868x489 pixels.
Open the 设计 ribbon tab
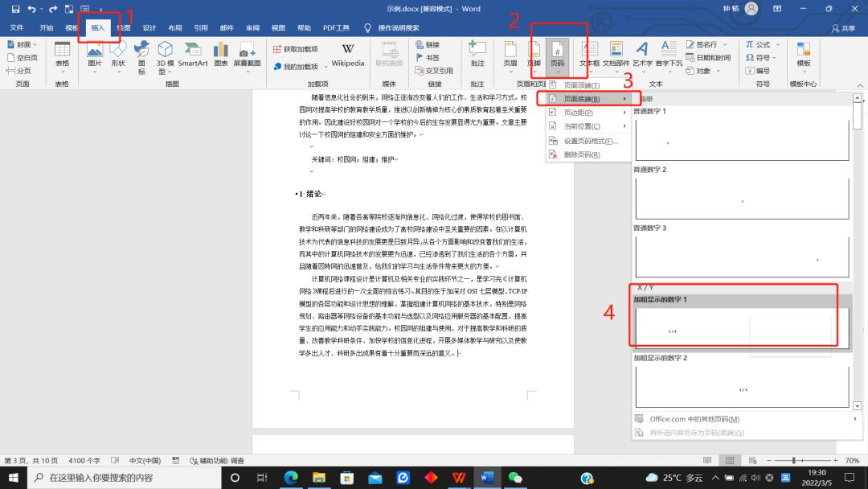149,27
